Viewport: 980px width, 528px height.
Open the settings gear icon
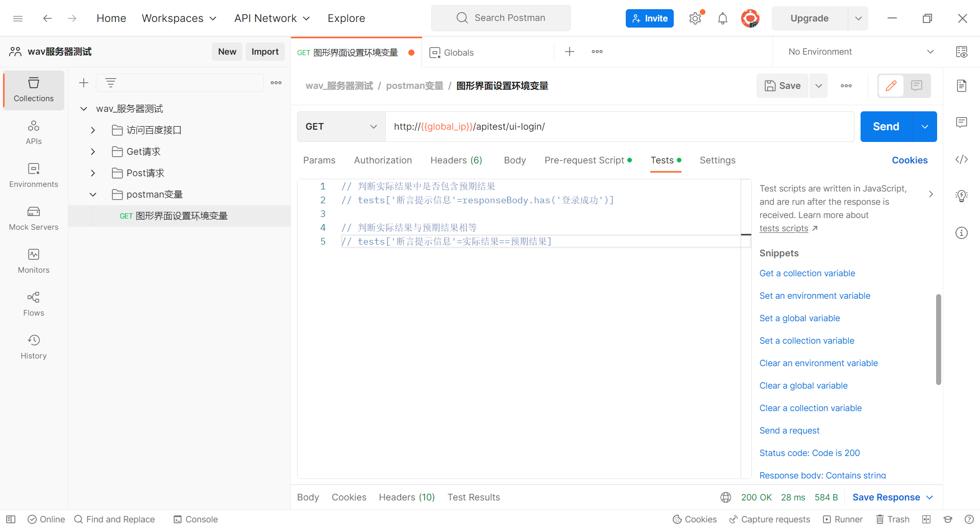tap(695, 18)
